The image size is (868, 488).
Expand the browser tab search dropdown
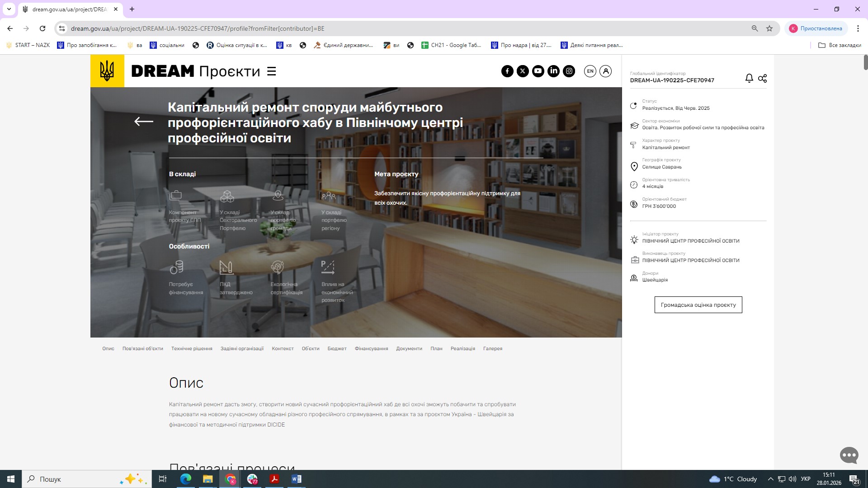click(9, 9)
